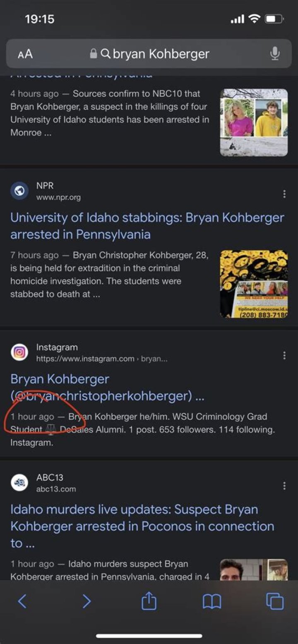Open NPR headline about Idaho stabbings
The image size is (298, 644).
(x=147, y=226)
